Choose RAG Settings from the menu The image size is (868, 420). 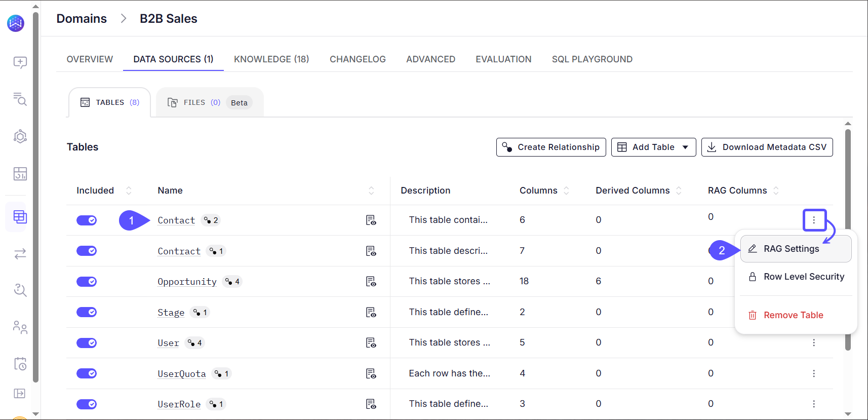point(796,249)
